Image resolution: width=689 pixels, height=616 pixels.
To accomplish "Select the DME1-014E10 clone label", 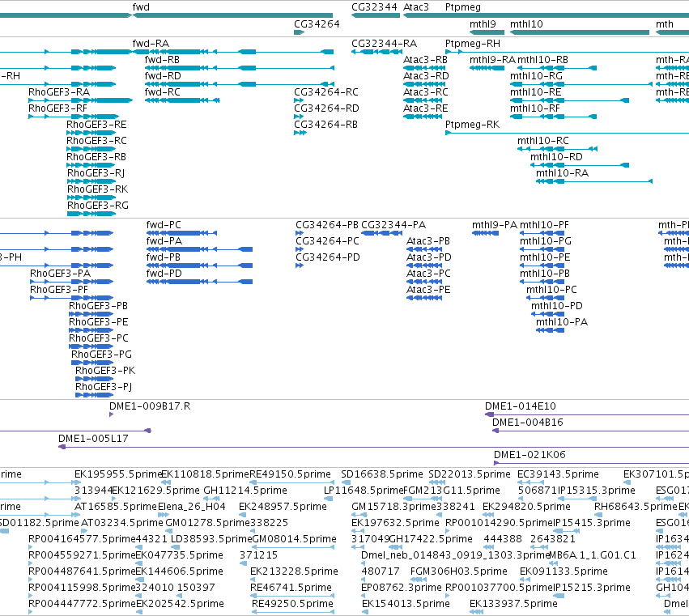I will click(521, 406).
